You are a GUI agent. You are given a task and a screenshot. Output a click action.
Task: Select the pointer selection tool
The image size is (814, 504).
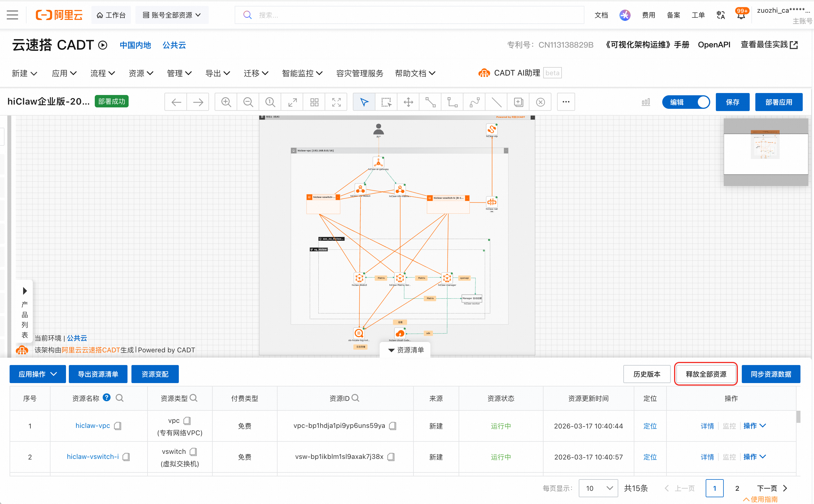point(364,102)
